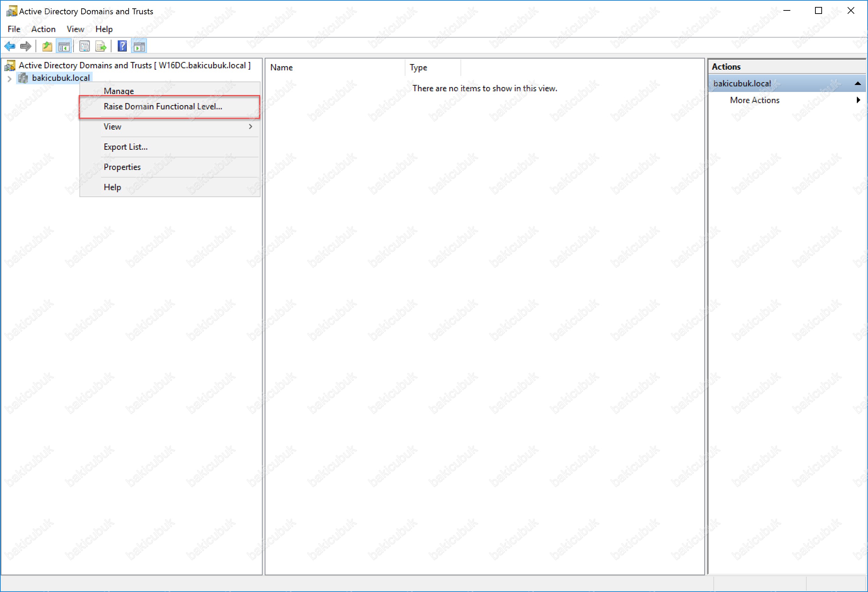
Task: Click the Type column header
Action: [x=433, y=67]
